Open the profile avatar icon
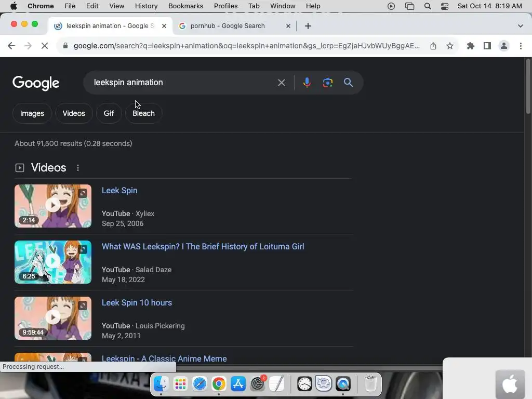The width and height of the screenshot is (532, 399). pos(504,46)
